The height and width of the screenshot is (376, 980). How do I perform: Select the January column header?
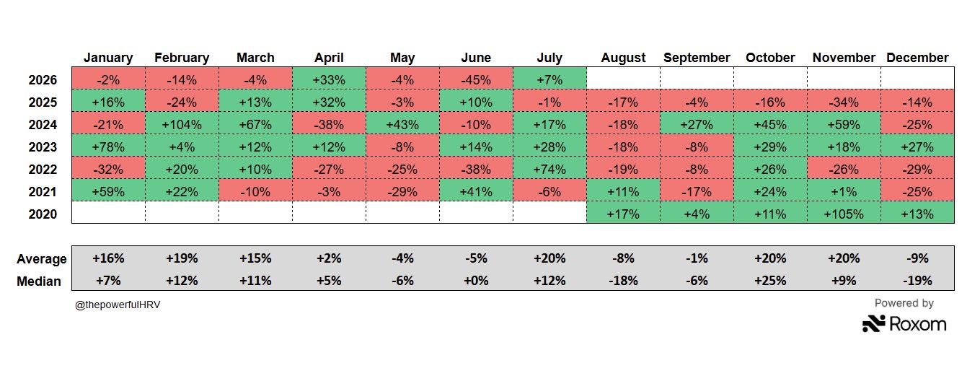click(x=108, y=58)
